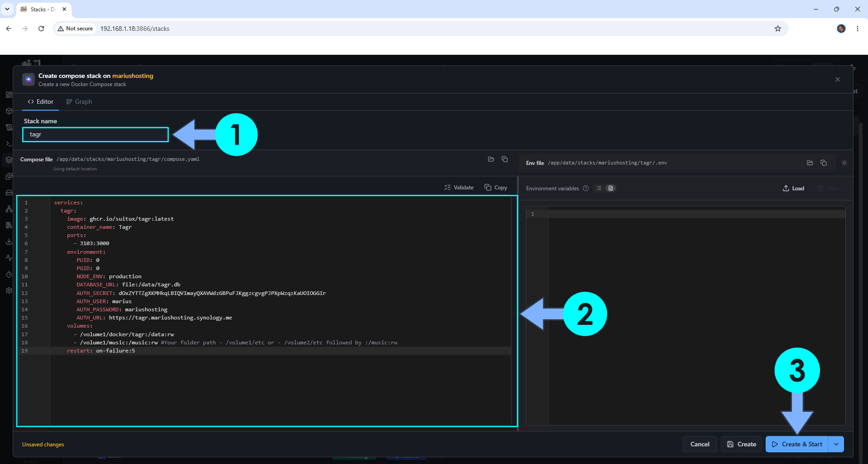Show Environment variables help icon
868x464 pixels.
[586, 188]
